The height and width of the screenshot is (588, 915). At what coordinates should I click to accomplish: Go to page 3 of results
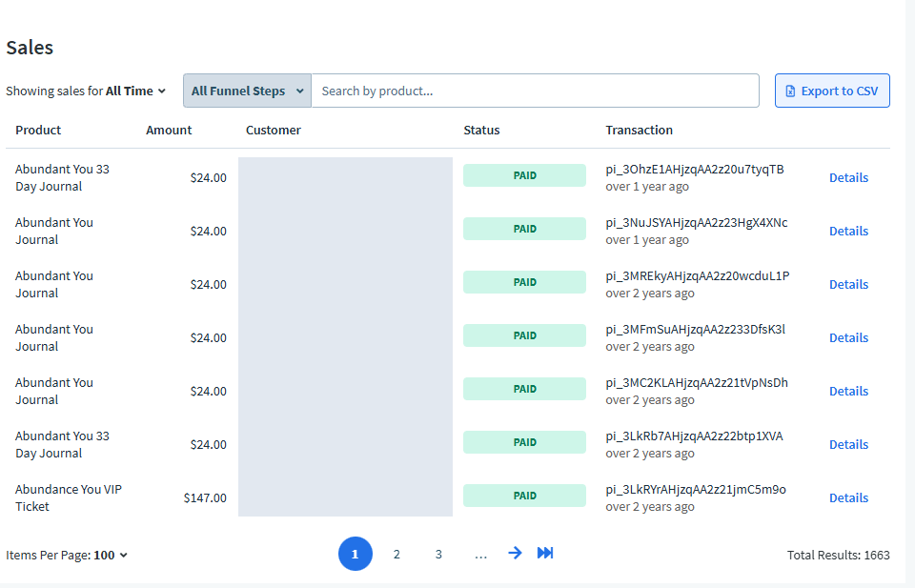tap(438, 554)
